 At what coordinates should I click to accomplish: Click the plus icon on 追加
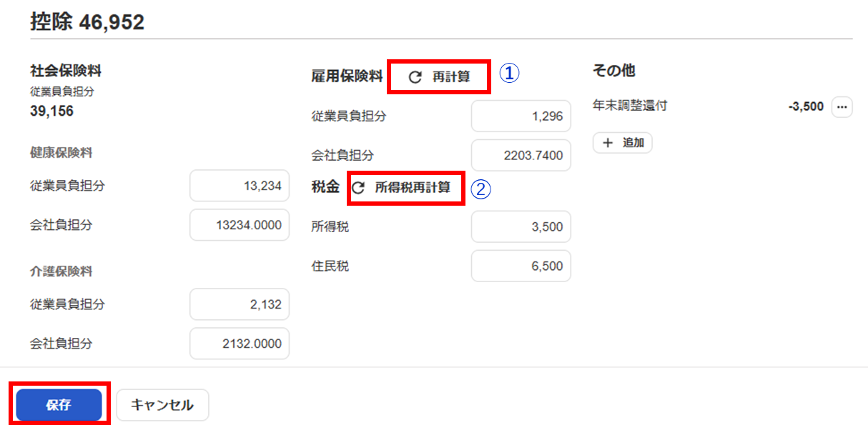[608, 143]
